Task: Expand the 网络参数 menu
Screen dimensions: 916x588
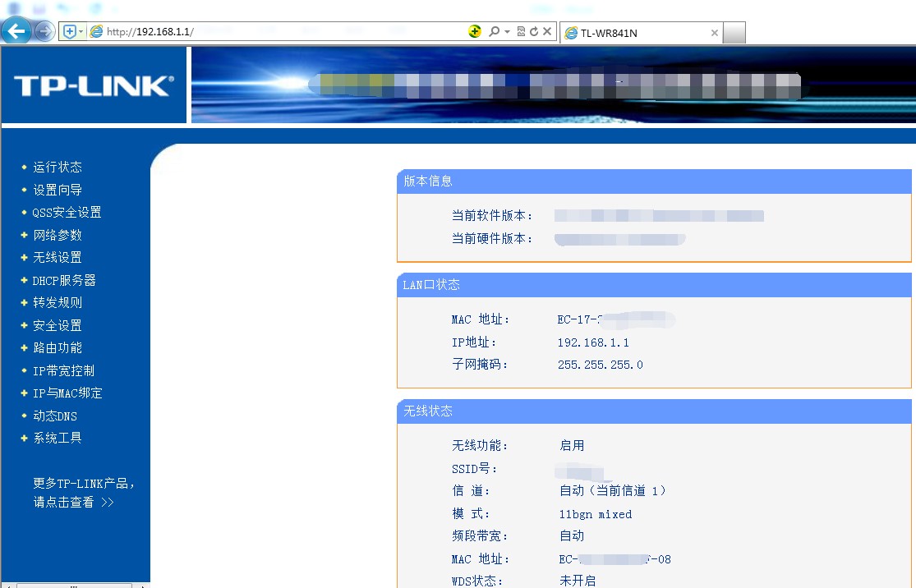Action: point(58,235)
